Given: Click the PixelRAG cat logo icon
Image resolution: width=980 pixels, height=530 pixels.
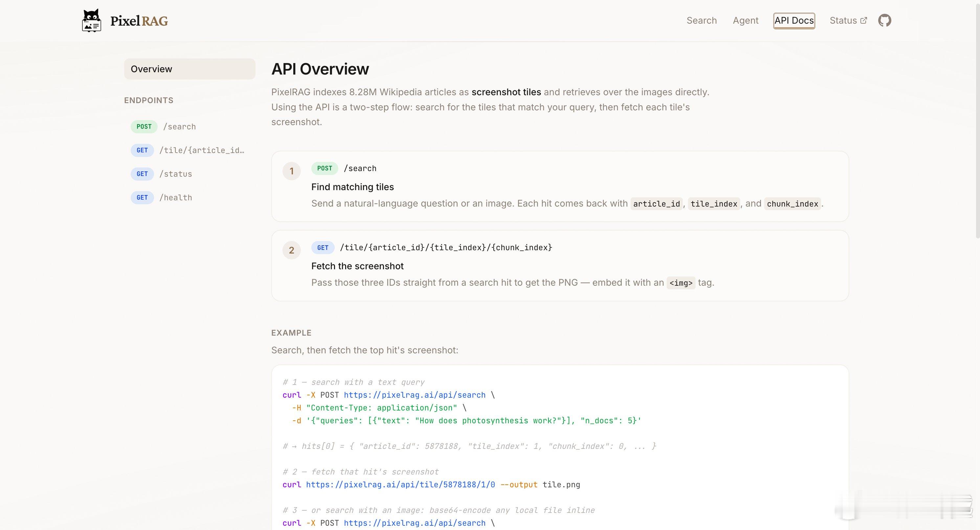Looking at the screenshot, I should tap(91, 21).
